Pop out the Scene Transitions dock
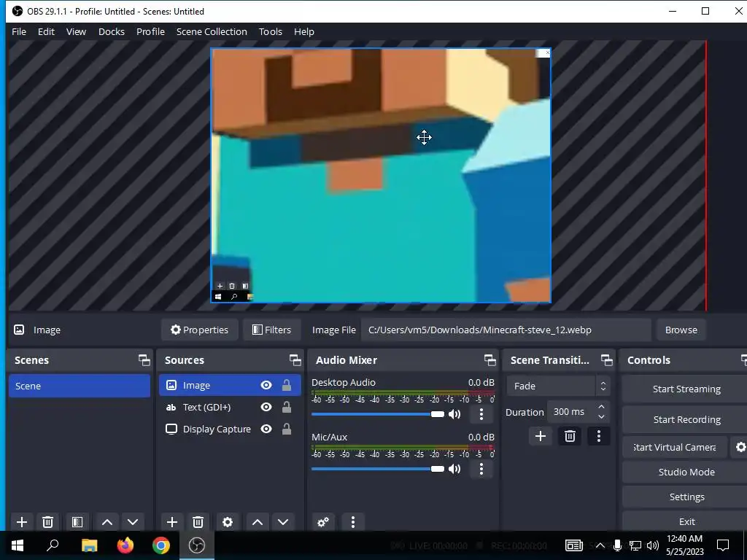This screenshot has height=560, width=747. point(606,360)
